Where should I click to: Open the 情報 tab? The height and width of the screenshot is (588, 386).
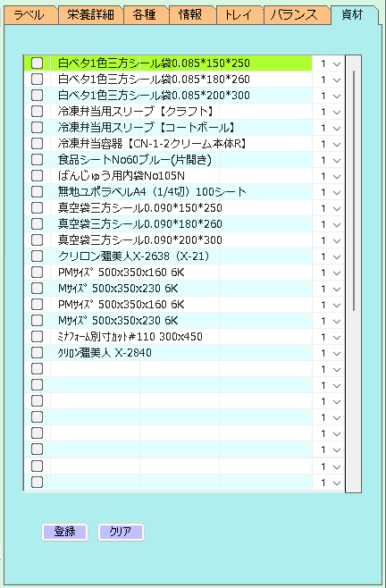[x=190, y=15]
